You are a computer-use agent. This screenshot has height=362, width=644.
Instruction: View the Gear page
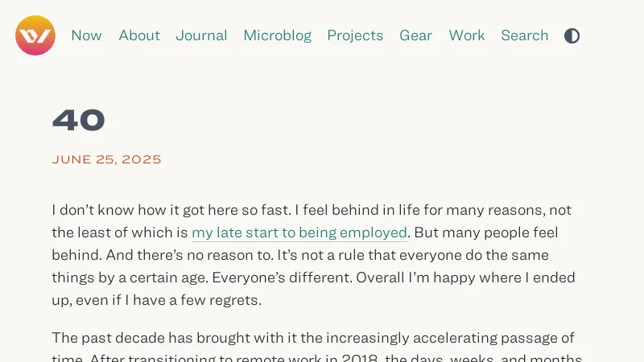pyautogui.click(x=415, y=35)
